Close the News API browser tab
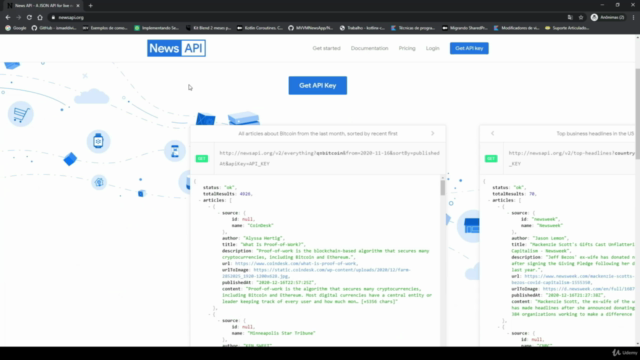Image resolution: width=640 pixels, height=360 pixels. (x=78, y=6)
